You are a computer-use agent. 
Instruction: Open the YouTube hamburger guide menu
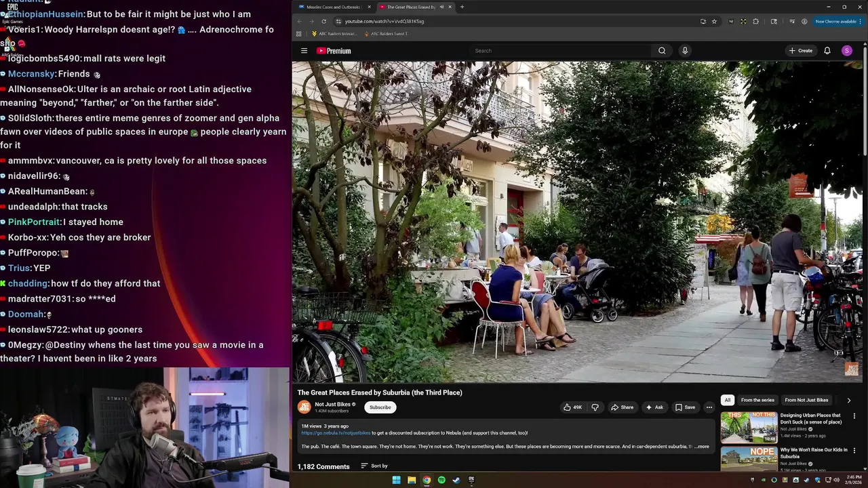[304, 51]
